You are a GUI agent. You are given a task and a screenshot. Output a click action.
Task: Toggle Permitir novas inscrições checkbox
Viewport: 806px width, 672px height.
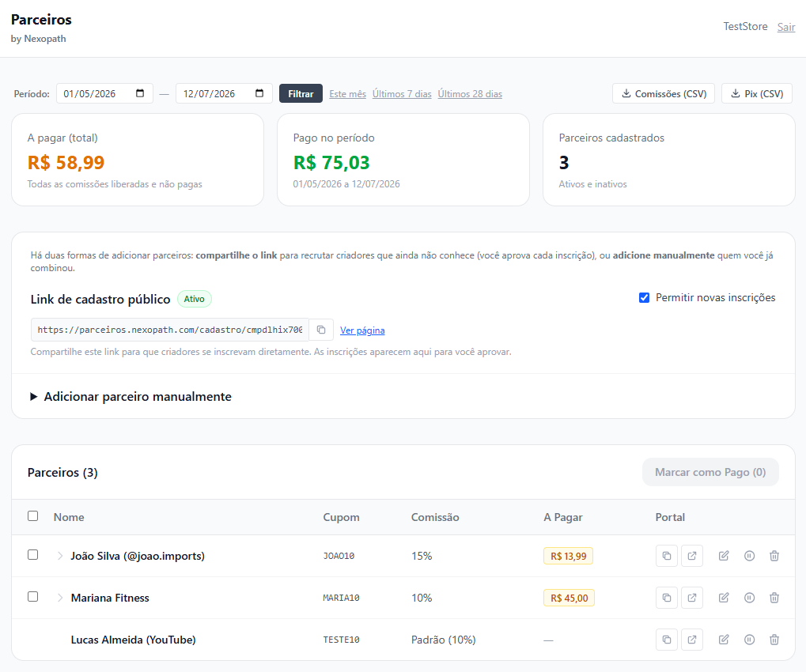click(644, 298)
